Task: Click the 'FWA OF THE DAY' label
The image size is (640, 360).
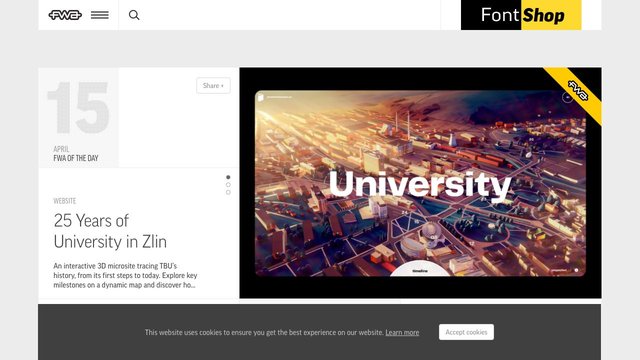Action: [x=76, y=158]
